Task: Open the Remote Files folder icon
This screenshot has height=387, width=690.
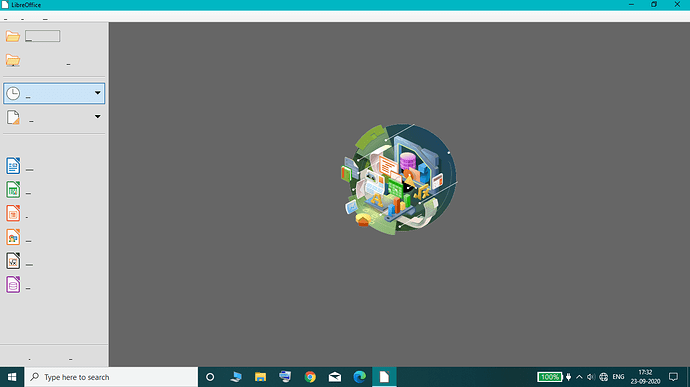Action: 13,60
